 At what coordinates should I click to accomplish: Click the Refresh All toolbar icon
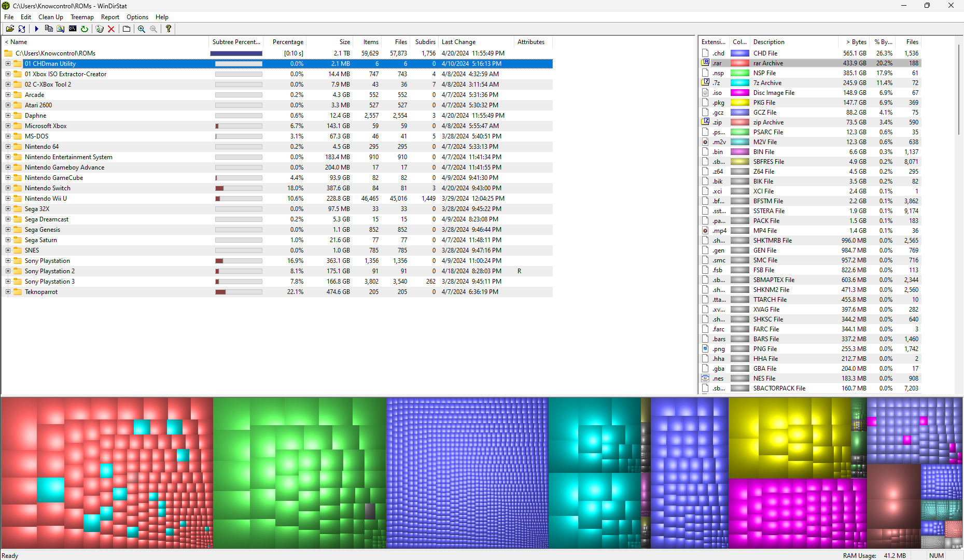[x=22, y=29]
